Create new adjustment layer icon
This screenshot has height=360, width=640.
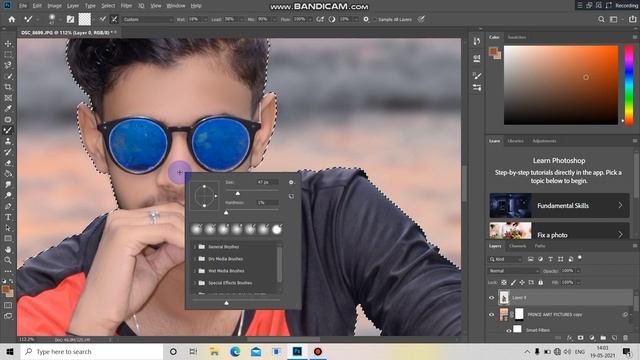[592, 338]
